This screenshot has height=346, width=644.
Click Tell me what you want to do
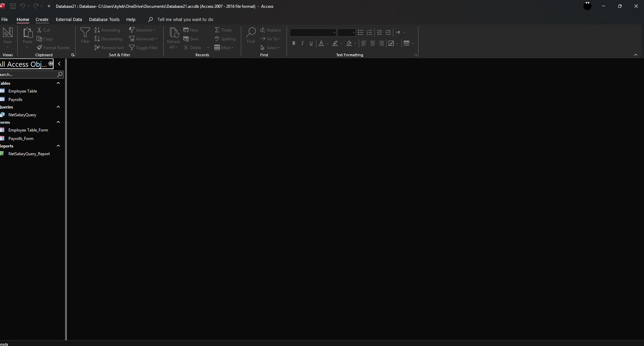pos(185,20)
